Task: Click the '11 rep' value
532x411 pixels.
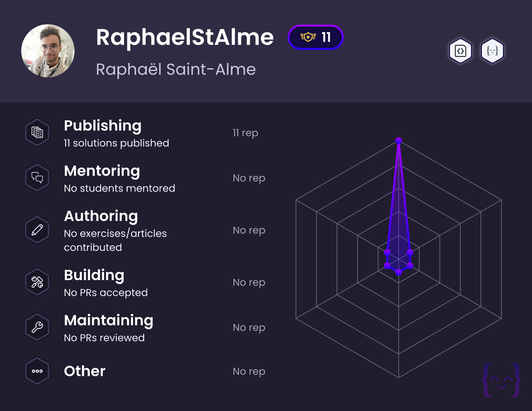Action: click(245, 133)
